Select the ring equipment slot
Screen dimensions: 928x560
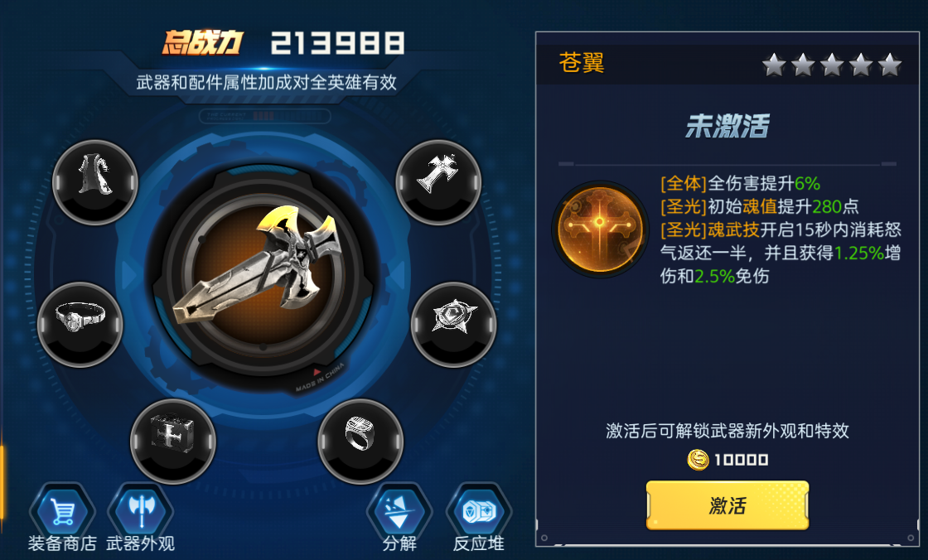[x=360, y=441]
